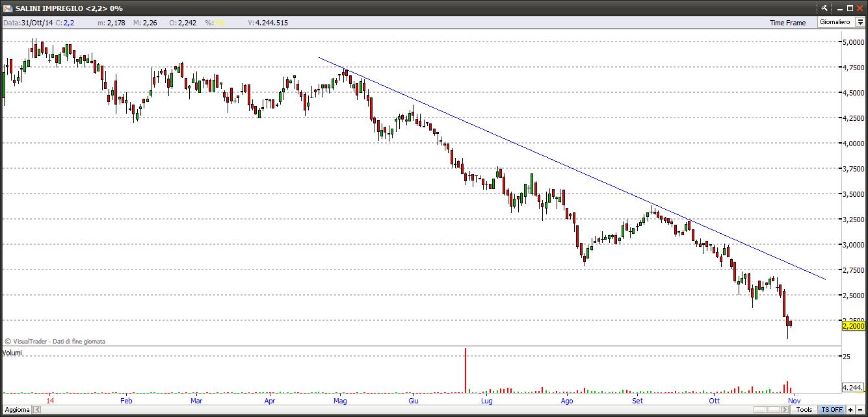868x417 pixels.
Task: Click the Tools button
Action: point(804,410)
